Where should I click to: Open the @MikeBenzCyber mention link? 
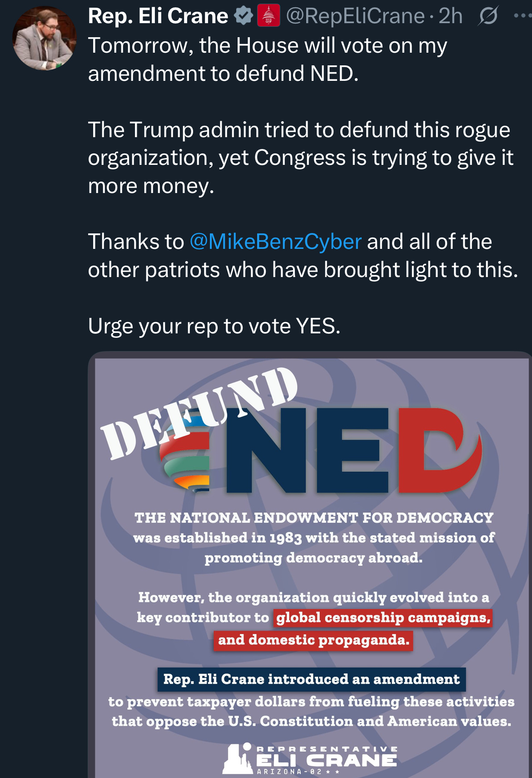click(275, 242)
